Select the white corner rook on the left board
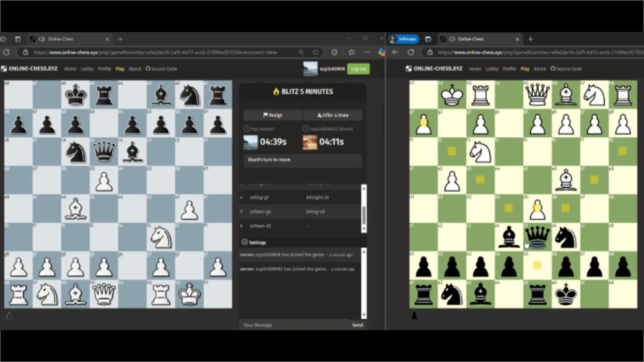Screen dimensions: 644x362 (19, 294)
